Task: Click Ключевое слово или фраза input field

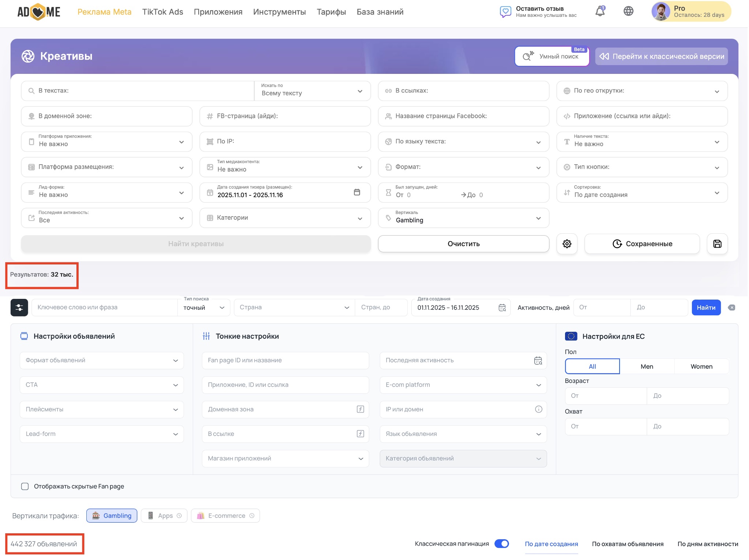Action: 104,308
